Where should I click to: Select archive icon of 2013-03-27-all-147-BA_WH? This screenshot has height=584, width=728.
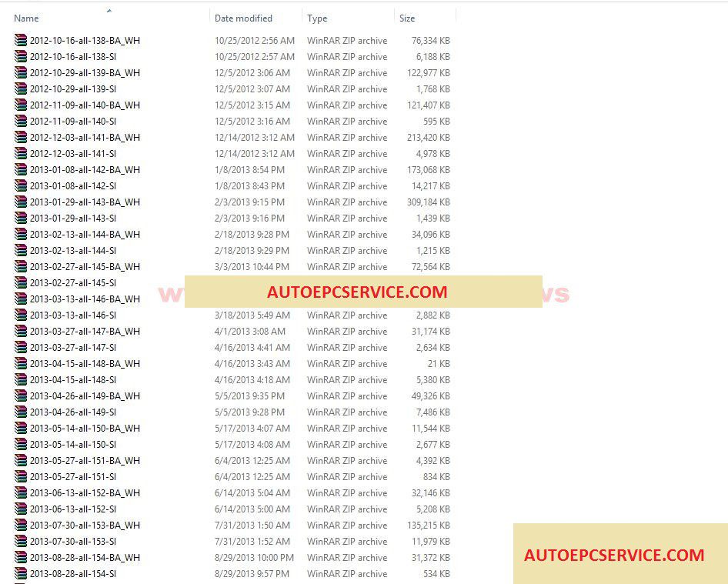[x=21, y=331]
